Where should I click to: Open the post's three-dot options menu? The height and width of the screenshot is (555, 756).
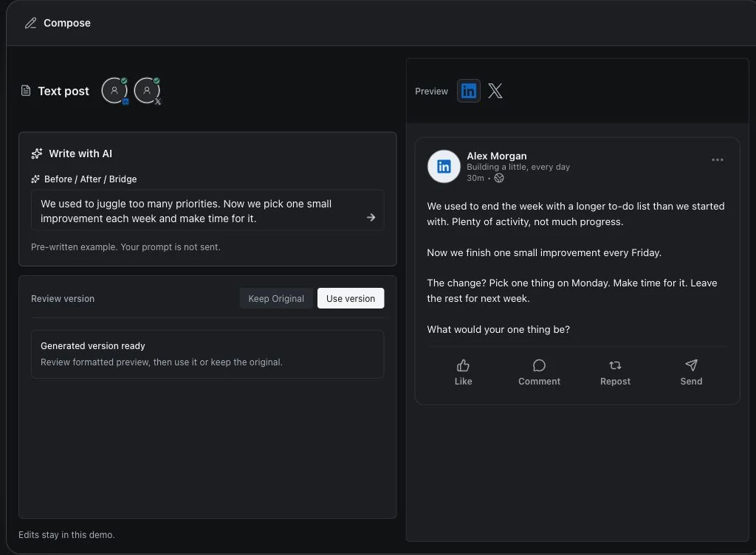pos(718,159)
